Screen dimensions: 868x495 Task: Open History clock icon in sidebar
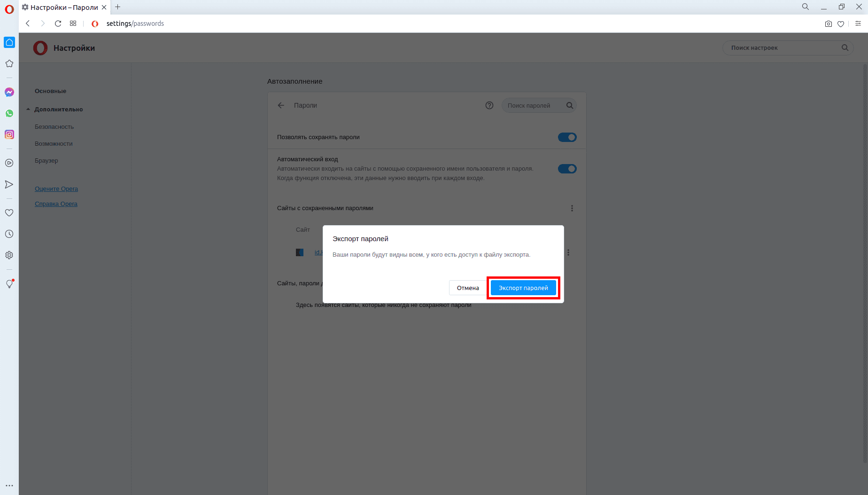(x=9, y=234)
